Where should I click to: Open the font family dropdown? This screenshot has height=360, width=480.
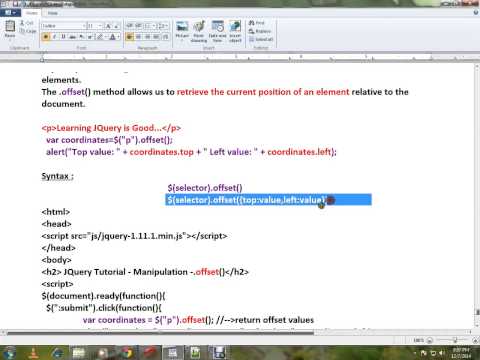pyautogui.click(x=84, y=26)
